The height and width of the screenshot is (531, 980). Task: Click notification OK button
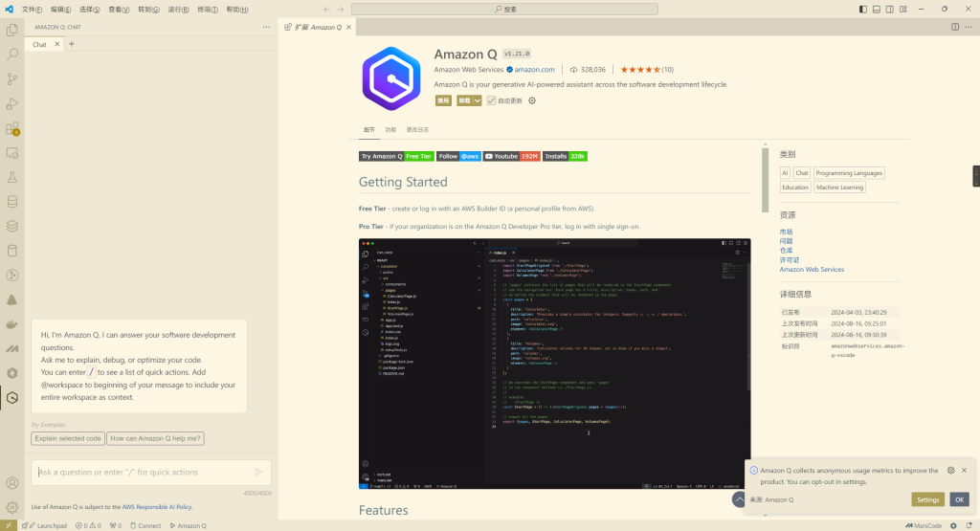click(959, 499)
